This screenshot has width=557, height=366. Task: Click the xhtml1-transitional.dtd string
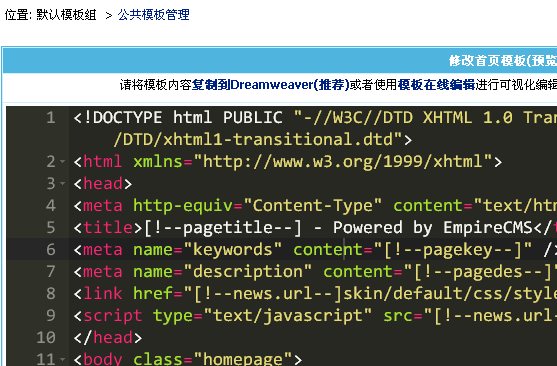[258, 140]
